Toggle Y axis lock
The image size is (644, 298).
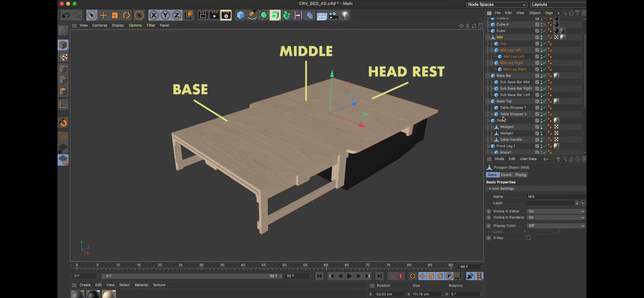(x=165, y=15)
